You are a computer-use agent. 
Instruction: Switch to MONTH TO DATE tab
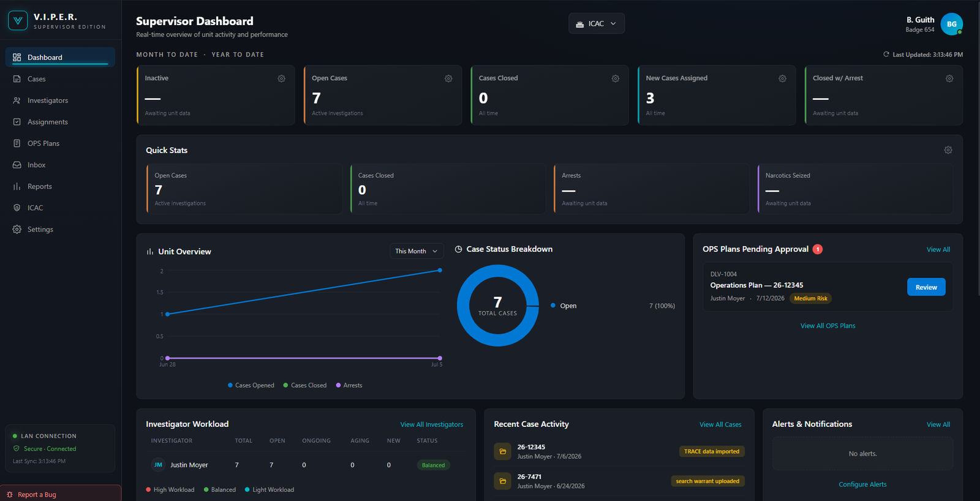tap(167, 55)
